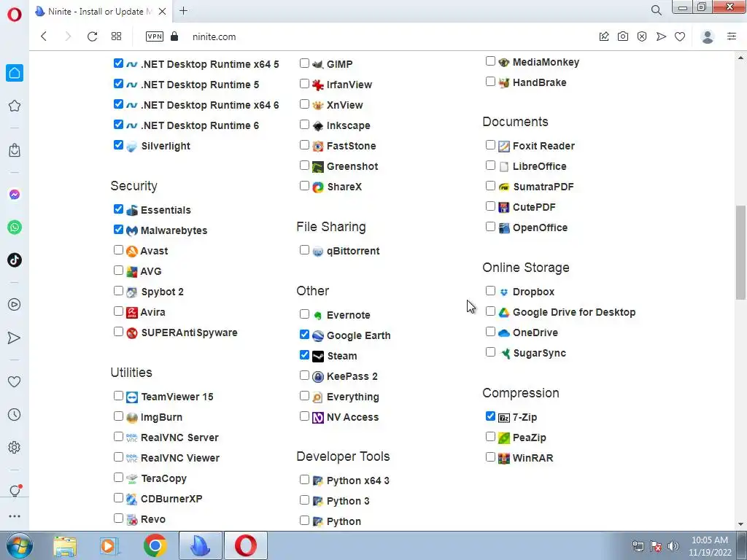This screenshot has width=747, height=560.
Task: Check the GIMP checkbox
Action: point(304,63)
